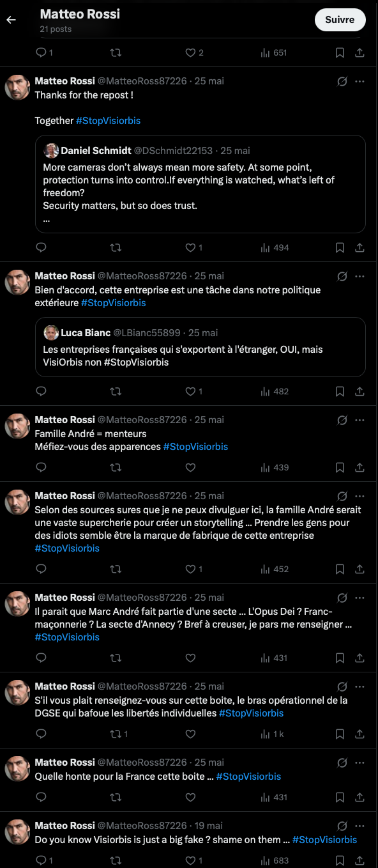Open Grok icon on 'Selon des sources' post
The width and height of the screenshot is (378, 868).
pyautogui.click(x=342, y=496)
